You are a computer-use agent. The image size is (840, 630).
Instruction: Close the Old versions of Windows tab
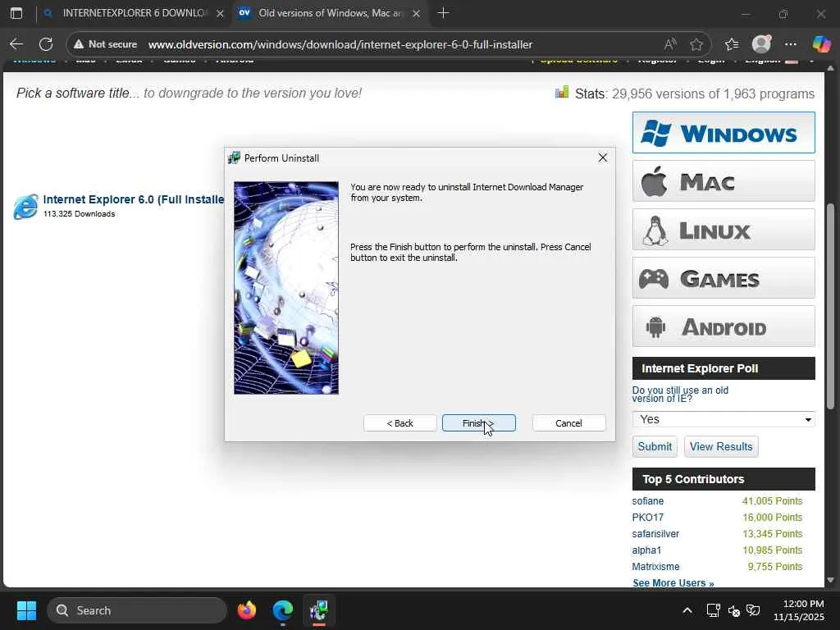point(416,13)
